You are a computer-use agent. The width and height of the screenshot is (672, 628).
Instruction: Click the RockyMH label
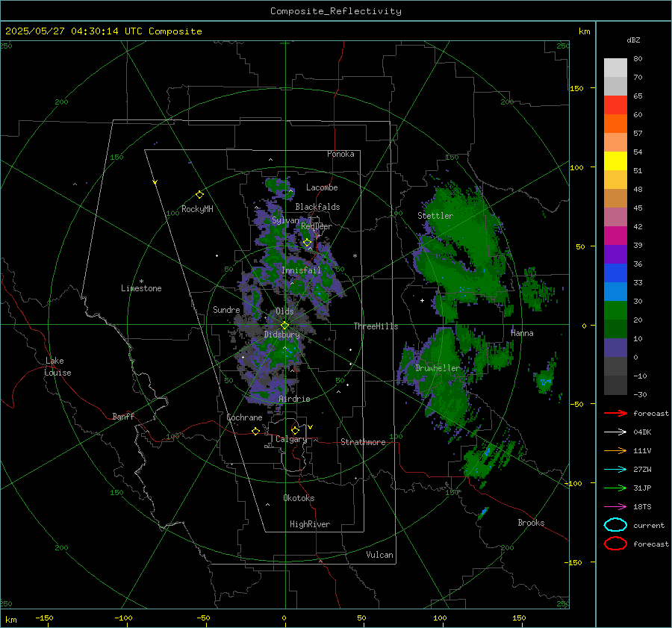coord(197,209)
